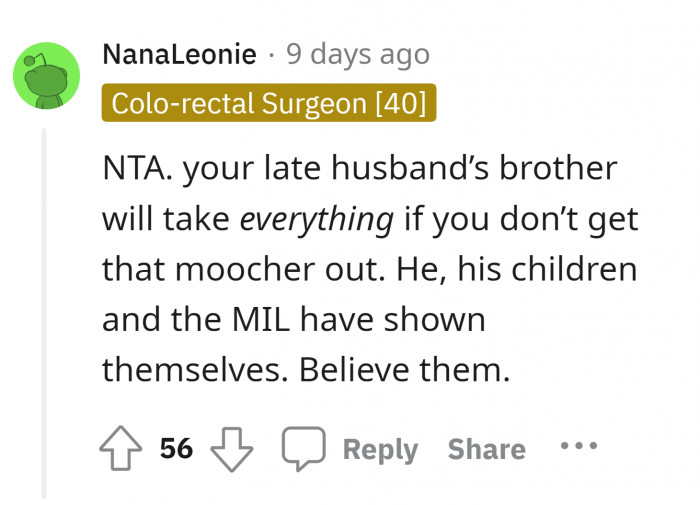This screenshot has height=505, width=700.
Task: Click the italicized word 'everything'
Action: (x=316, y=220)
